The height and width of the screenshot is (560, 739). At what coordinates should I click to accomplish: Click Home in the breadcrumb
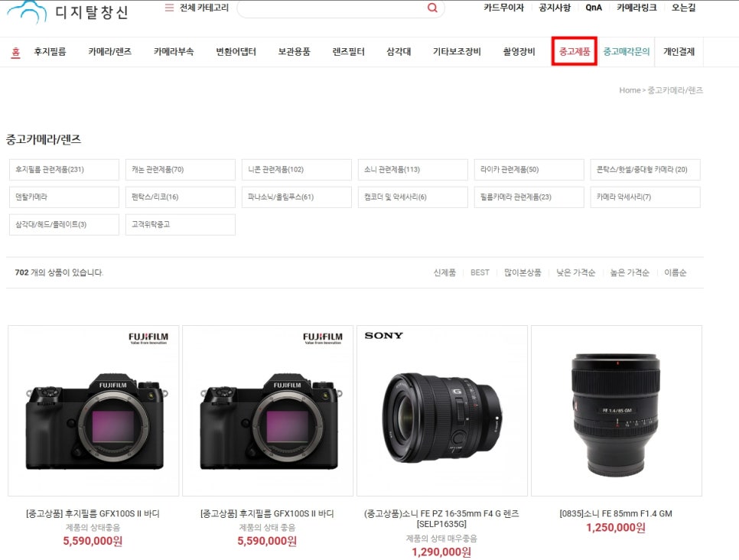(x=630, y=90)
